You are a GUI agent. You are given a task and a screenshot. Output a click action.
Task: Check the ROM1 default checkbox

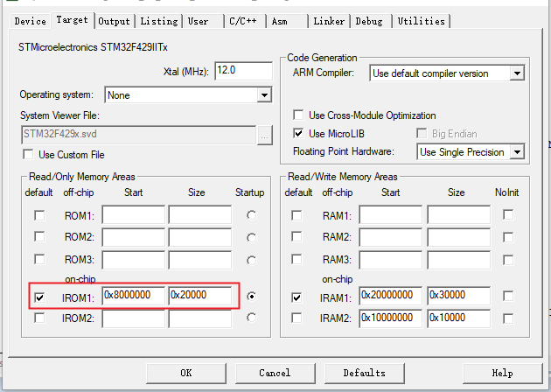39,215
